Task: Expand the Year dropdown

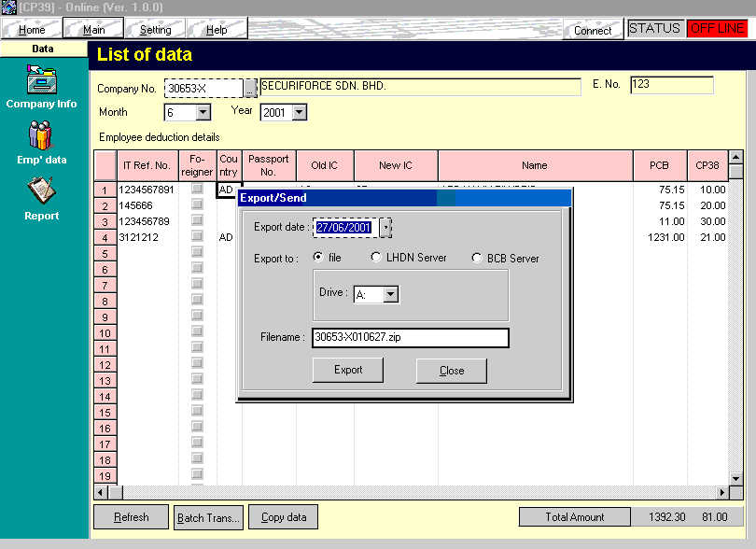Action: click(x=299, y=113)
